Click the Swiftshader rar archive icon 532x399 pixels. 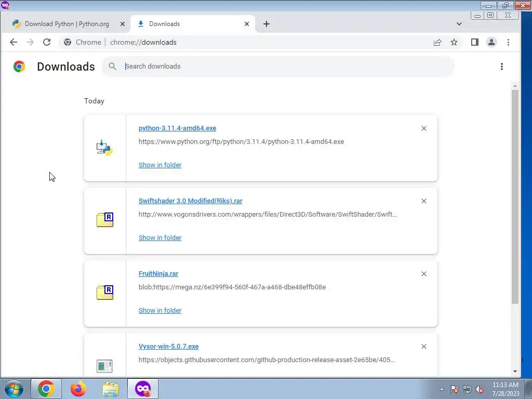105,220
